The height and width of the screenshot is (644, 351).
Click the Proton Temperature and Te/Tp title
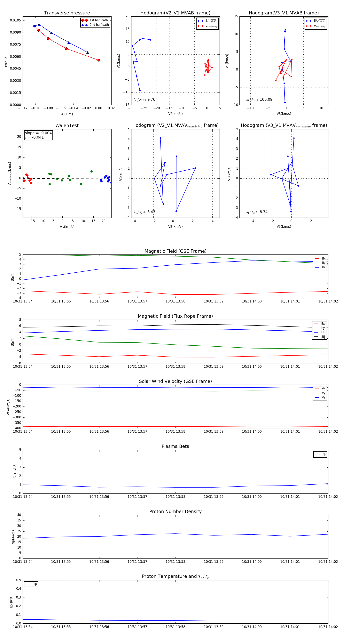[175, 576]
